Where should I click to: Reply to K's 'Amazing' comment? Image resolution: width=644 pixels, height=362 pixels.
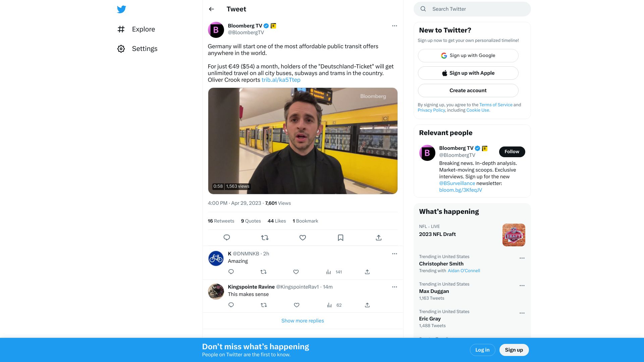click(x=231, y=272)
